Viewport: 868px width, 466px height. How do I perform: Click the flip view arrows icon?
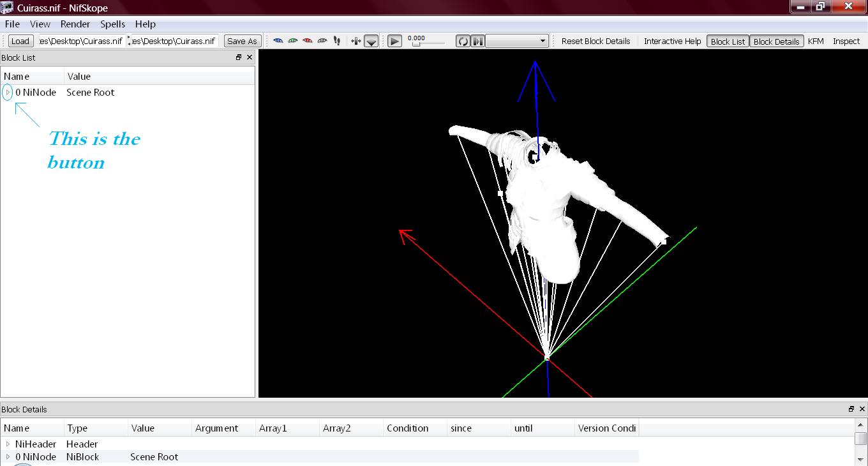356,41
